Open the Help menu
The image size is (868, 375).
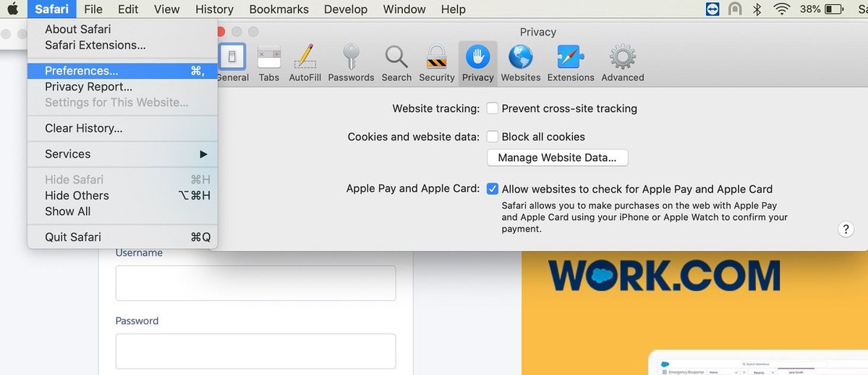[x=453, y=9]
